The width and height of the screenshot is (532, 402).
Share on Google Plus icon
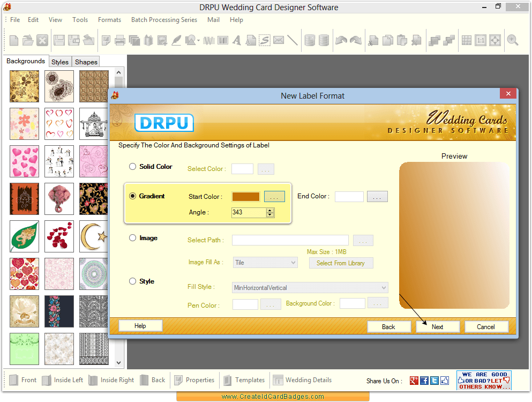(x=414, y=381)
